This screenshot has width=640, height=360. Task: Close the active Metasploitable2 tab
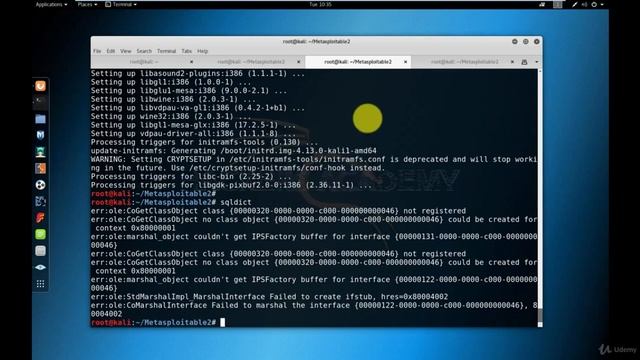point(405,62)
